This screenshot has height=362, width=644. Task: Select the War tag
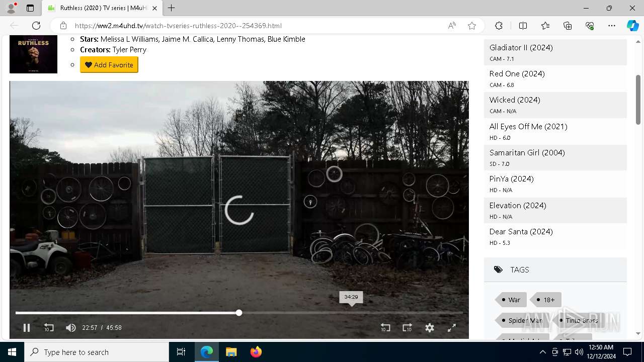(x=511, y=300)
